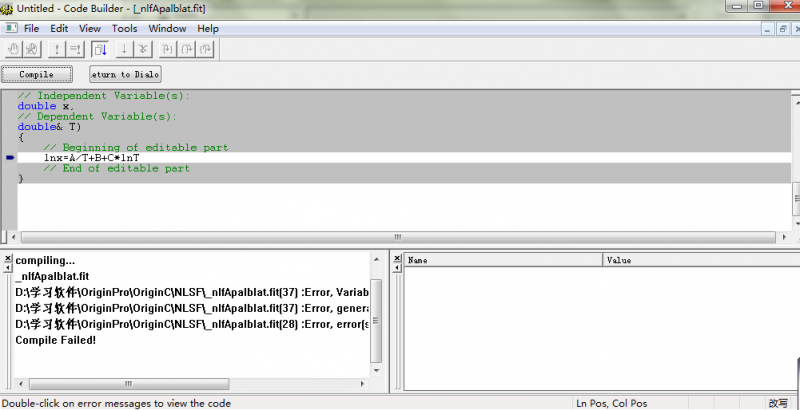The width and height of the screenshot is (800, 410).
Task: Click the code editor horizontal scrollbar
Action: tap(398, 237)
